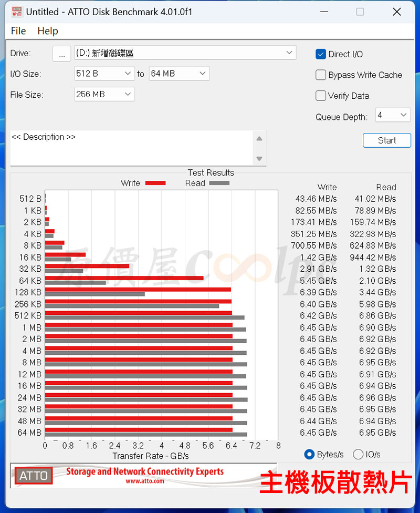Image resolution: width=420 pixels, height=513 pixels.
Task: Click the 16 KB write value 1.42 GB/s
Action: (318, 258)
